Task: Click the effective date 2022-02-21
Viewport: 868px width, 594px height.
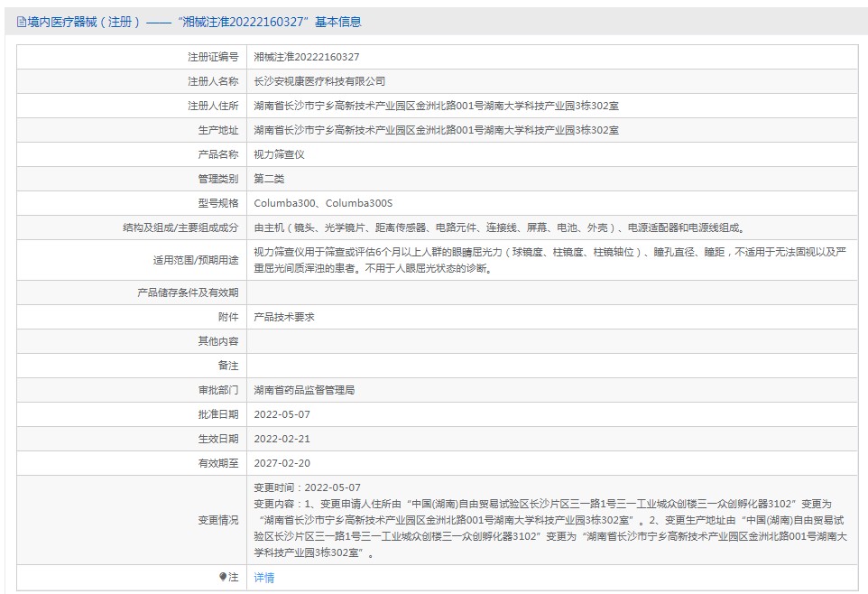Action: coord(282,439)
